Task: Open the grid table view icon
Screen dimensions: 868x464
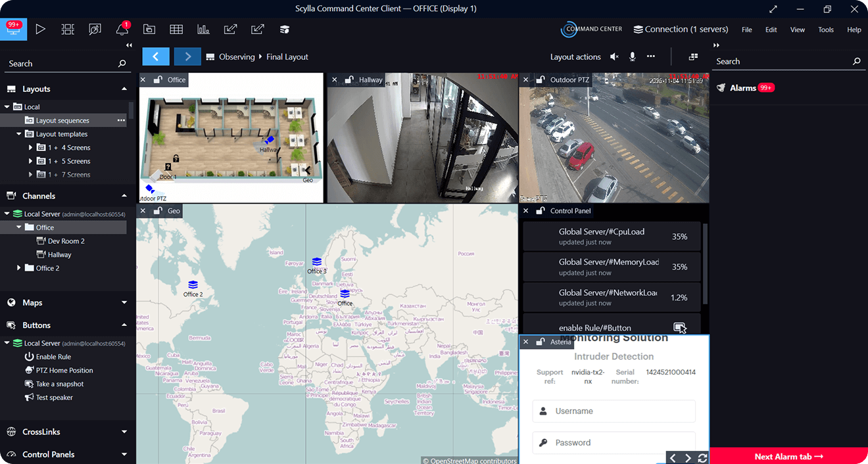Action: (x=176, y=29)
